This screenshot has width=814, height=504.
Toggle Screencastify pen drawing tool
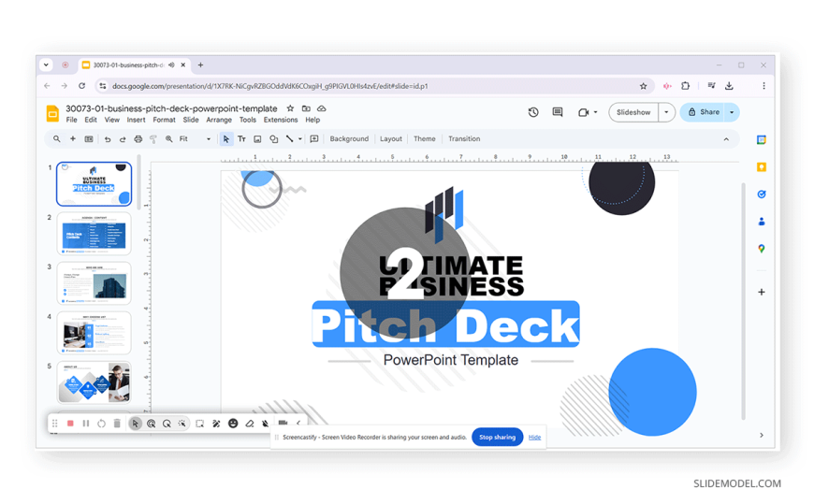pyautogui.click(x=216, y=424)
